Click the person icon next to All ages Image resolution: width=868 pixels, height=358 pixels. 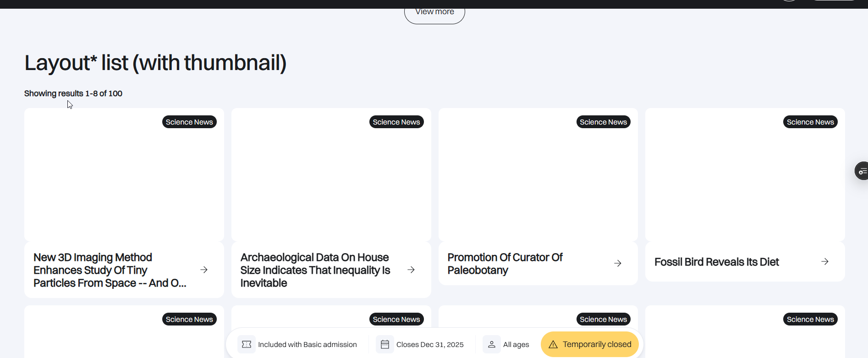(492, 344)
